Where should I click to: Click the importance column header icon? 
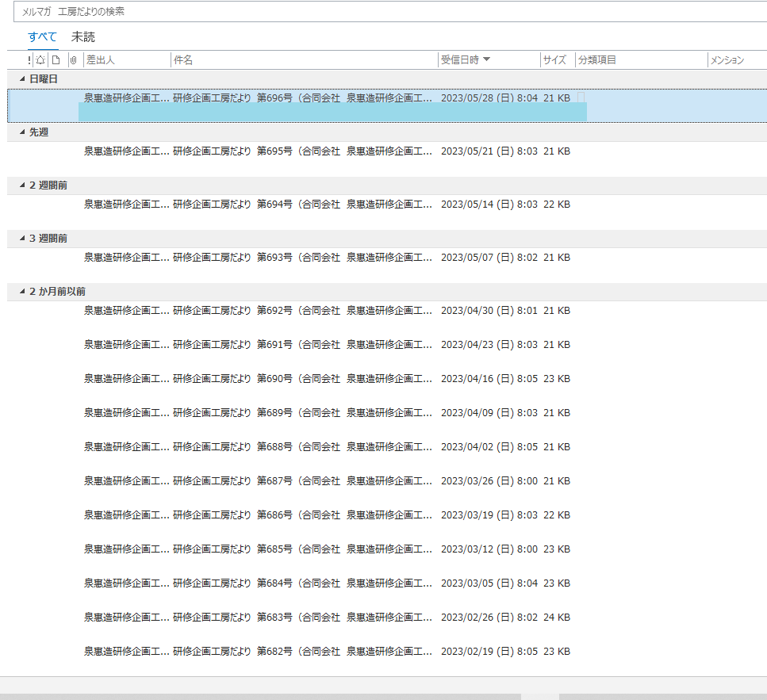29,60
